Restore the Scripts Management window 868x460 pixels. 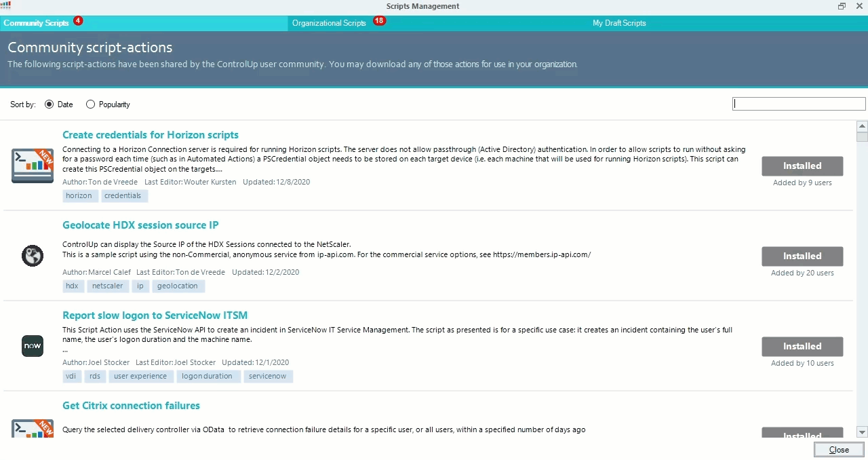[x=842, y=6]
